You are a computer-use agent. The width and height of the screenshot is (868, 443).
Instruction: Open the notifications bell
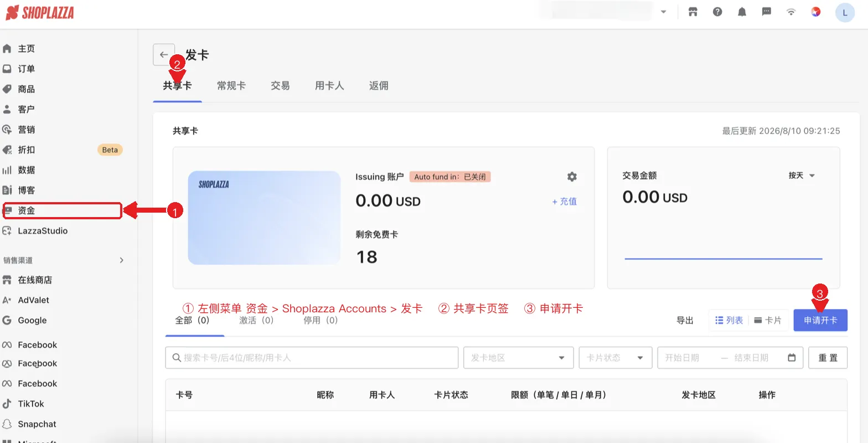tap(742, 12)
